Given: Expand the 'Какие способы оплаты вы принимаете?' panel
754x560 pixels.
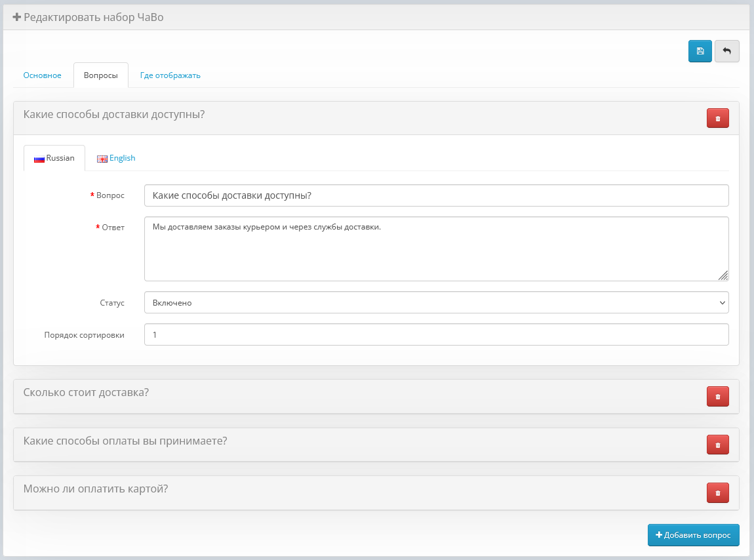Looking at the screenshot, I should 125,441.
